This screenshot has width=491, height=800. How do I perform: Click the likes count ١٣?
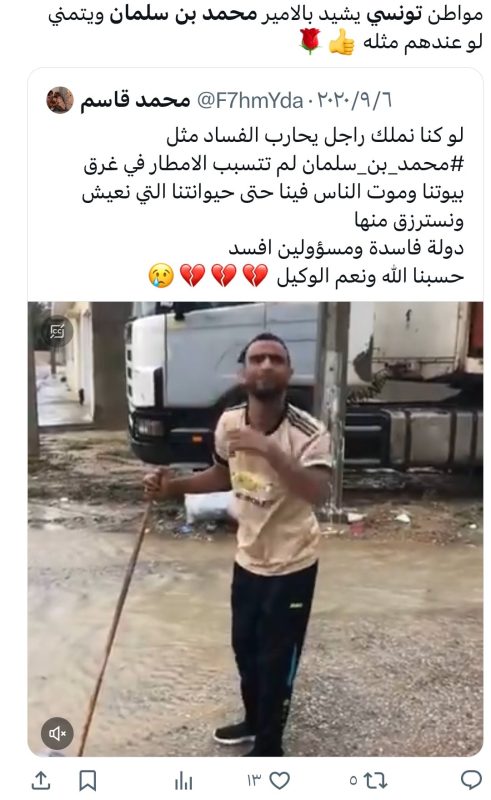pyautogui.click(x=254, y=780)
